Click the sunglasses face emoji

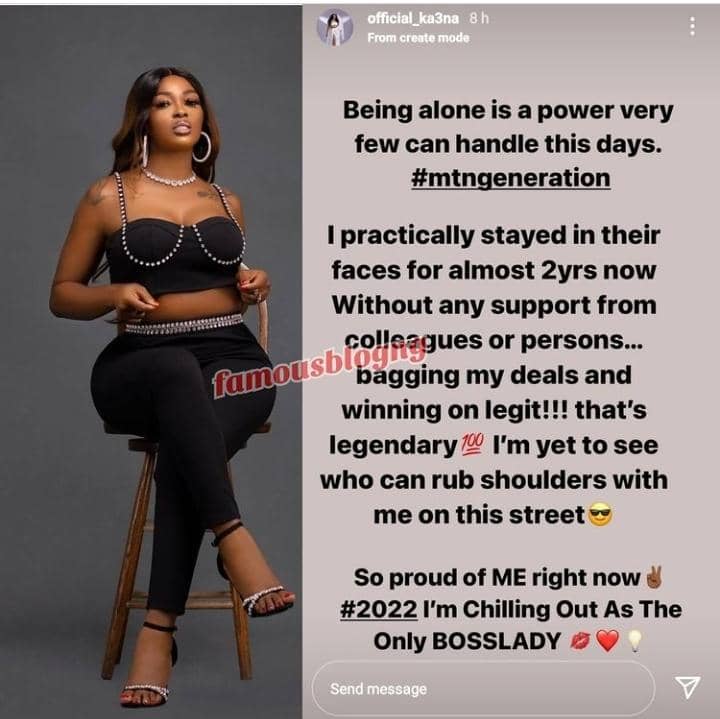point(601,515)
